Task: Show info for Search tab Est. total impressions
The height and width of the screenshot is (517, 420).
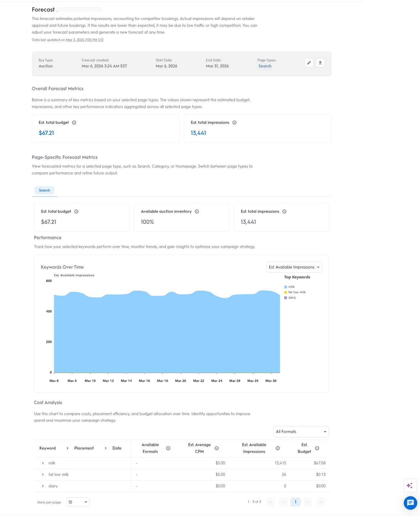Action: click(284, 212)
